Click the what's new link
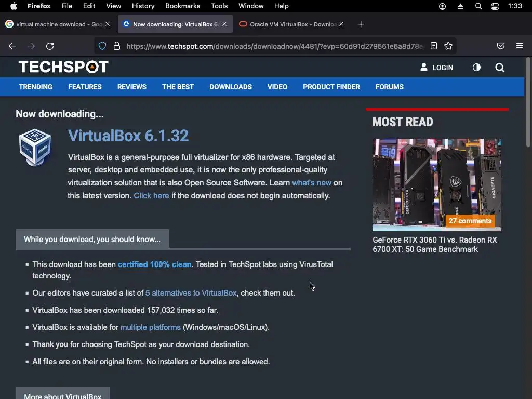Screen dimensions: 532x399 312,183
